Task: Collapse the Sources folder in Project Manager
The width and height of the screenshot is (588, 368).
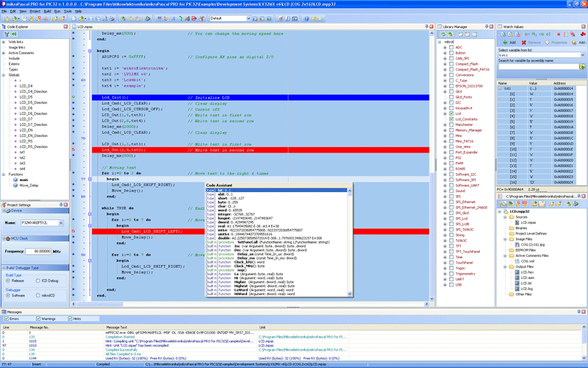Action: pos(505,217)
